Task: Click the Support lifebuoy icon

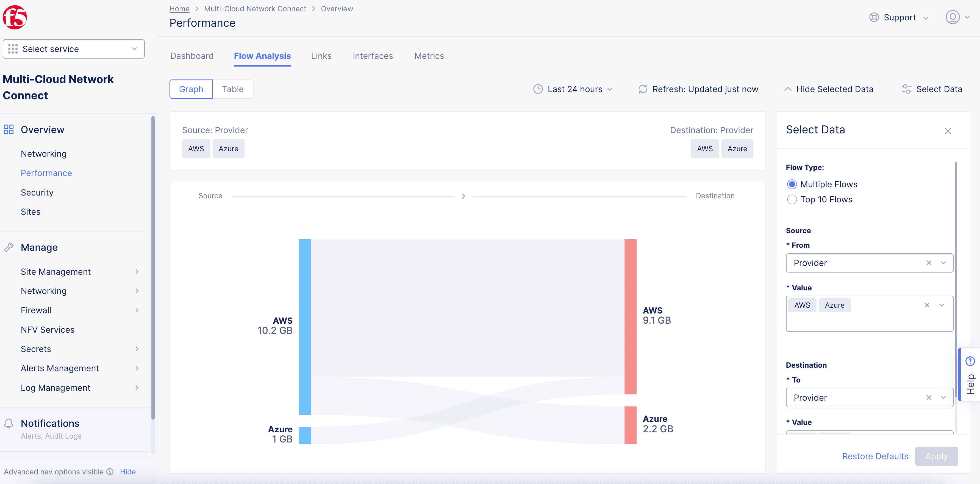Action: (x=874, y=18)
